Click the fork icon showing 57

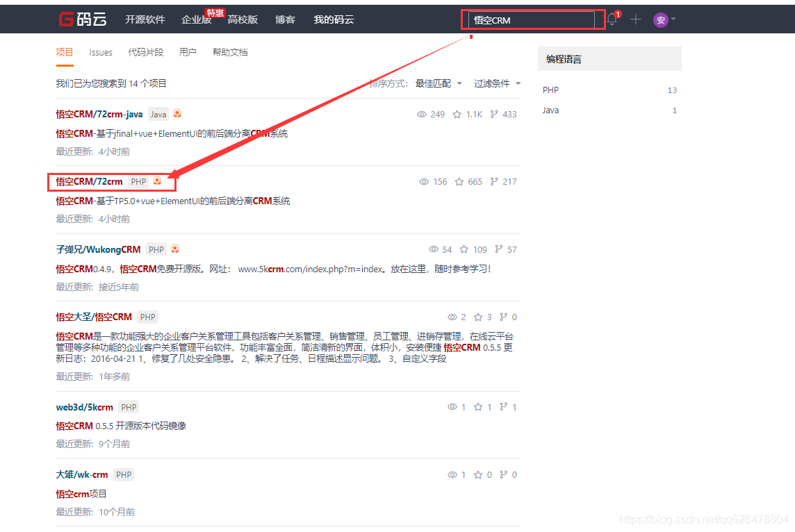499,249
